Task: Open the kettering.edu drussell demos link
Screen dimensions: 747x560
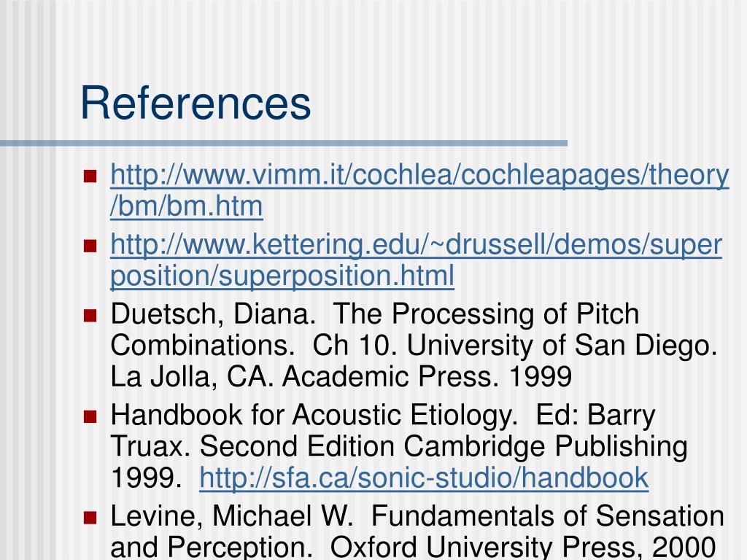Action: (x=416, y=245)
